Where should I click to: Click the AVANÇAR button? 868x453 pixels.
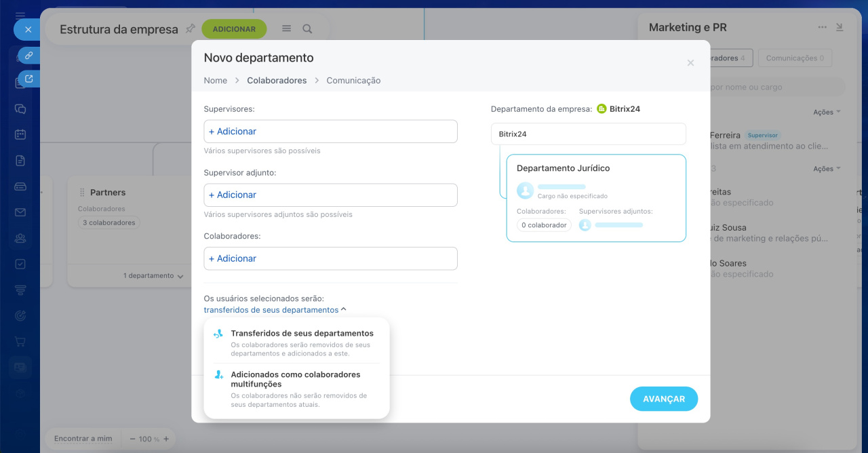point(663,399)
